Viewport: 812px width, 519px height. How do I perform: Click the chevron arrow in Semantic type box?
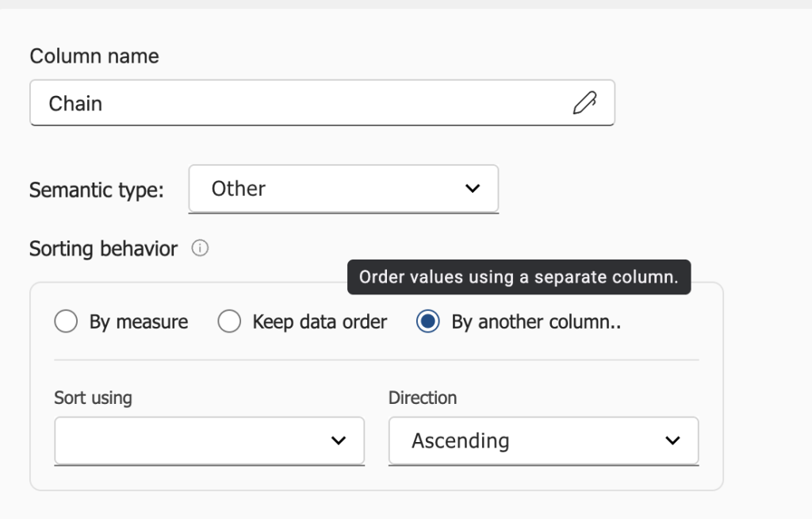tap(473, 189)
